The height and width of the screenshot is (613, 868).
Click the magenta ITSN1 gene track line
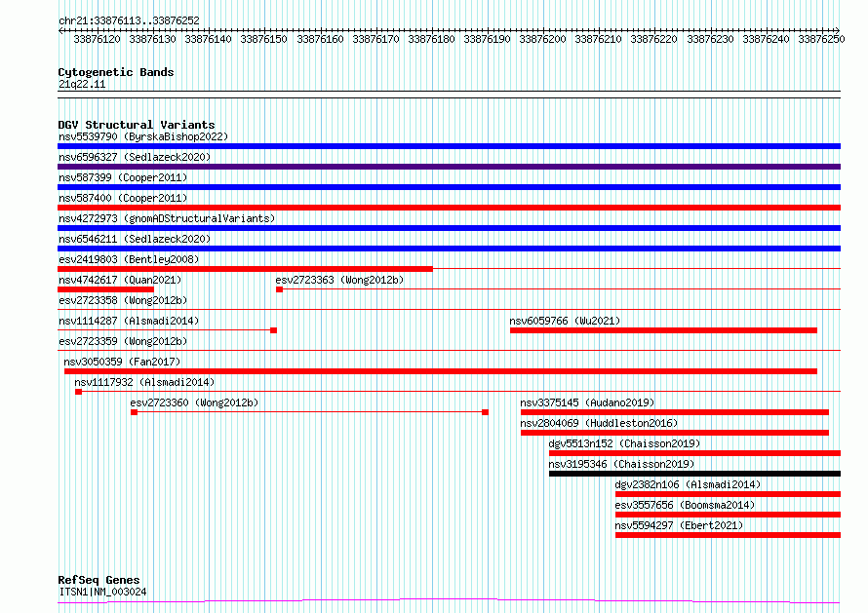click(449, 600)
